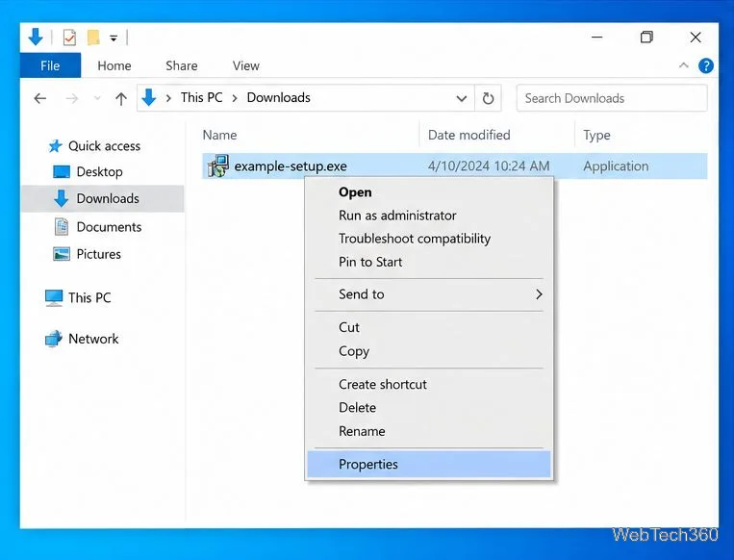Expand the ribbon with the chevron
The height and width of the screenshot is (560, 734).
coord(683,65)
